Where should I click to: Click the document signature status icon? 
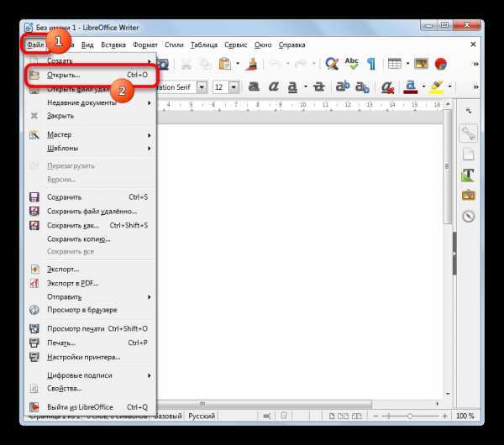coord(284,416)
